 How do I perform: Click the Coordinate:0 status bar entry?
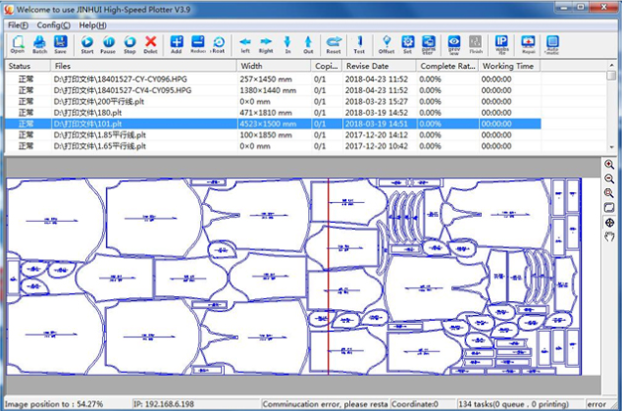click(415, 404)
